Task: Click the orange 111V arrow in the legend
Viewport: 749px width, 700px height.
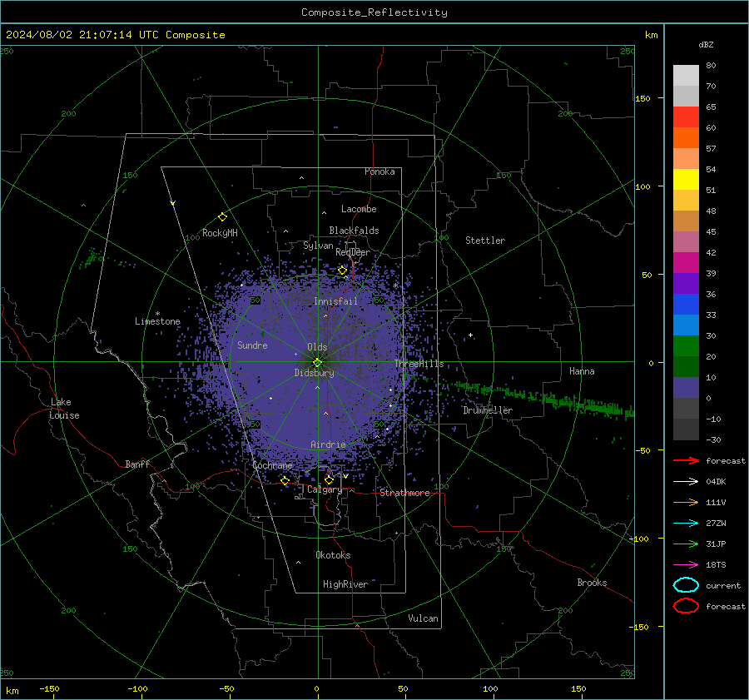Action: pyautogui.click(x=686, y=502)
